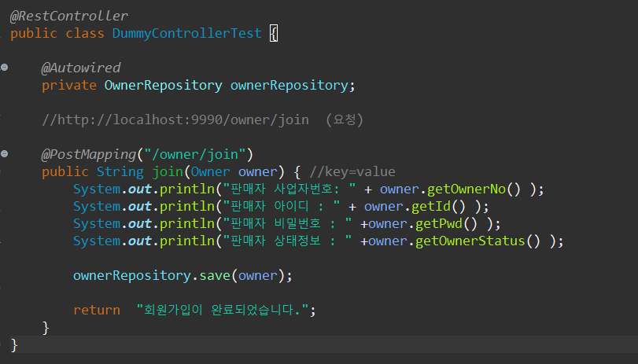Click the "회원가입이 완료되었습니다." string
The width and height of the screenshot is (638, 364).
[x=222, y=310]
